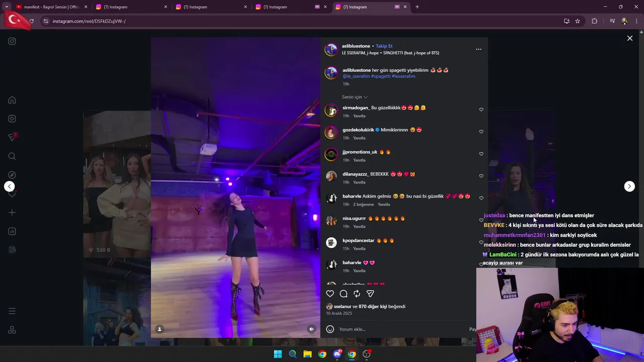The image size is (644, 362).
Task: Switch to the second Instagram tab
Action: coord(211,7)
